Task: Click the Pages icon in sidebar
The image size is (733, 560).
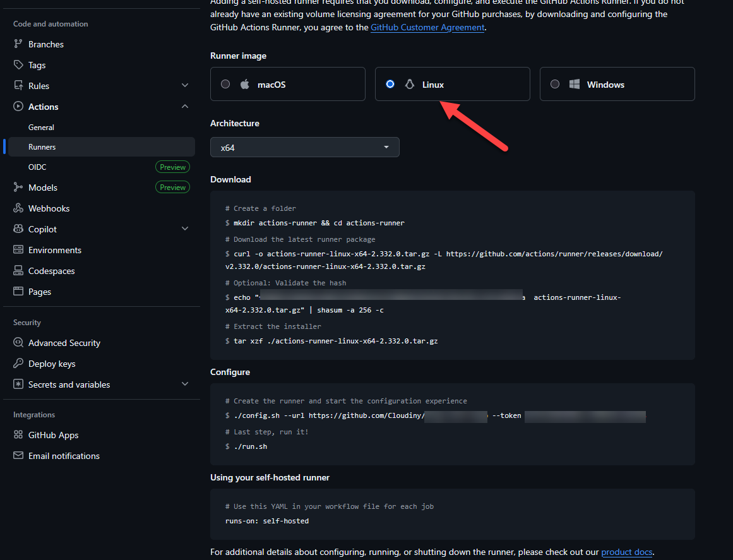Action: pyautogui.click(x=18, y=292)
